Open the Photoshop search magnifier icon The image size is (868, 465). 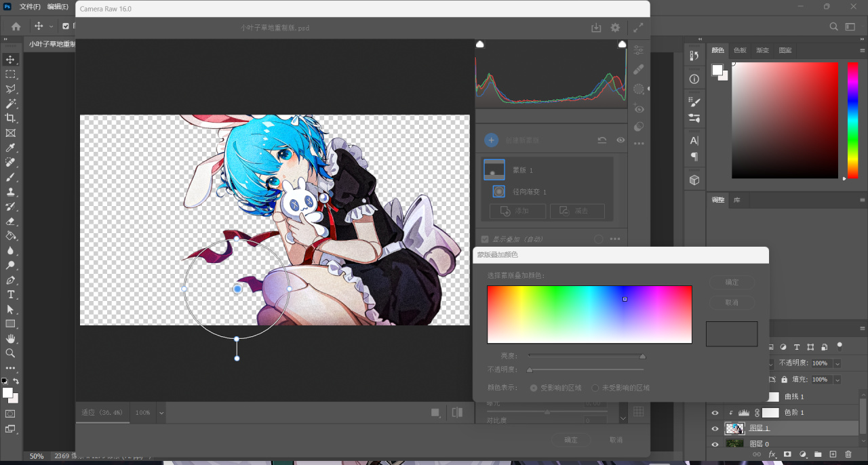tap(834, 26)
